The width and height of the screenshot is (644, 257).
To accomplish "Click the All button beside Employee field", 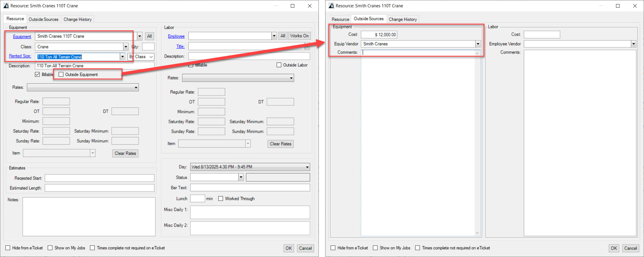I will tap(283, 36).
